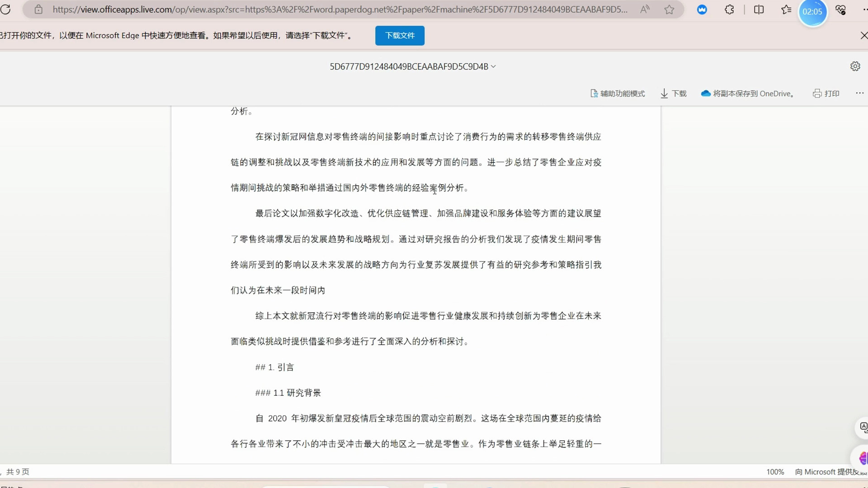Click the 打印 print button
Screen dimensions: 868x488
pos(826,94)
